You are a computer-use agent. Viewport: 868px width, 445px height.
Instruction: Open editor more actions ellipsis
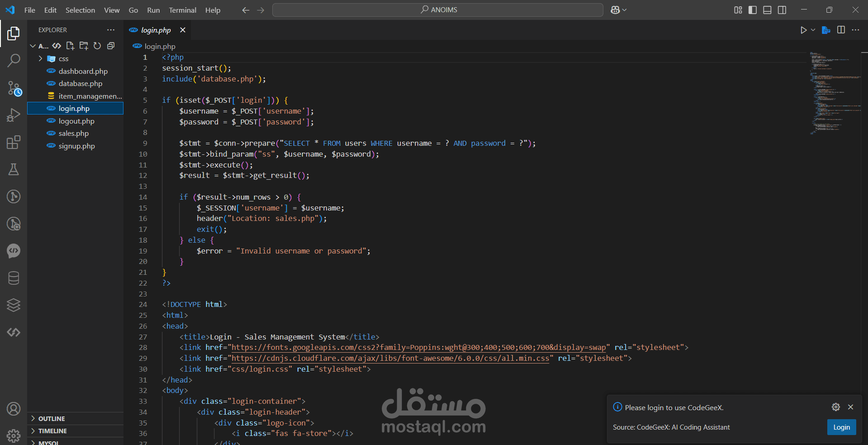pos(855,30)
